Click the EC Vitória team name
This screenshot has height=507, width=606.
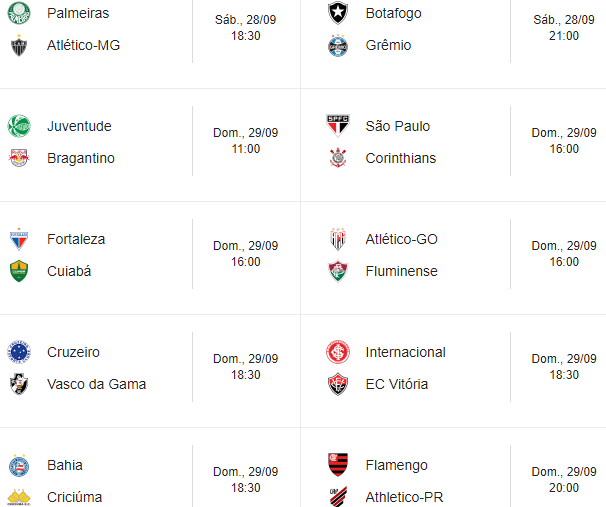coord(397,384)
